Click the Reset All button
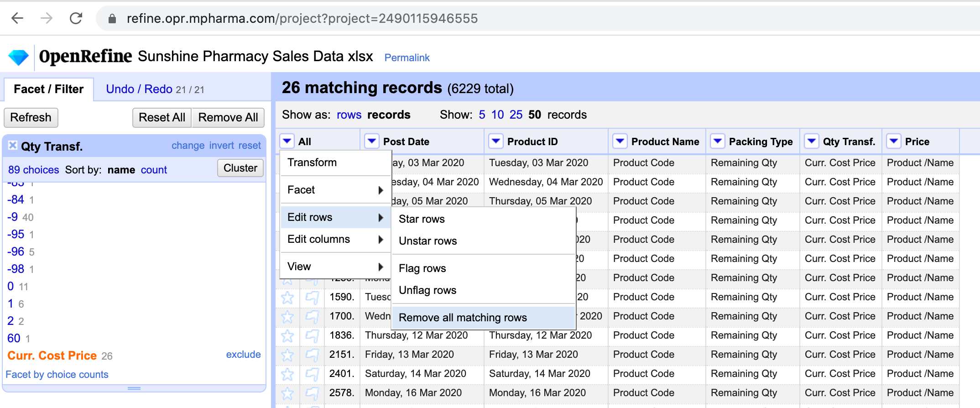This screenshot has width=980, height=408. tap(162, 118)
